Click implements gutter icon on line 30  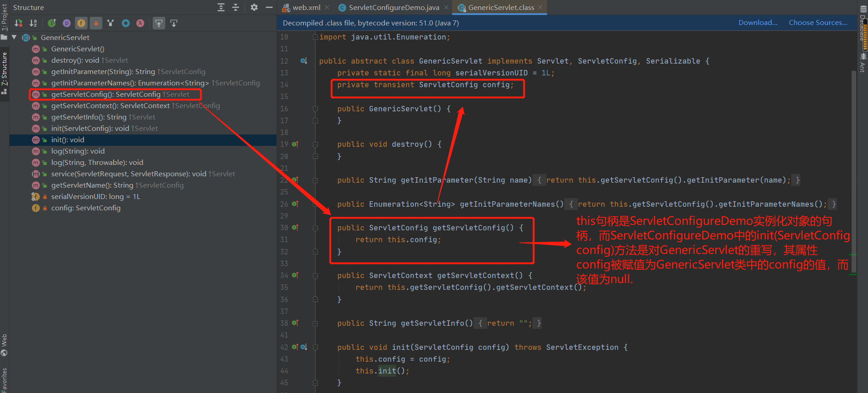295,228
